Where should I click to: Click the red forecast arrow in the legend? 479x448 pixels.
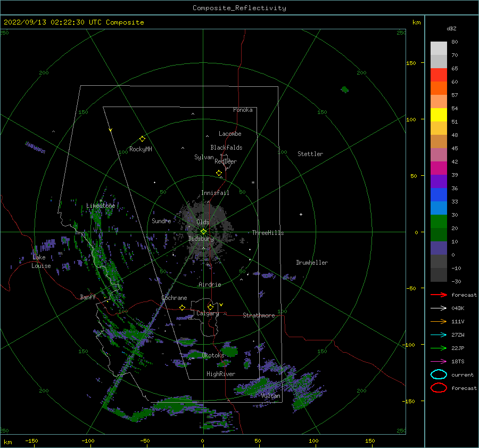(x=439, y=295)
